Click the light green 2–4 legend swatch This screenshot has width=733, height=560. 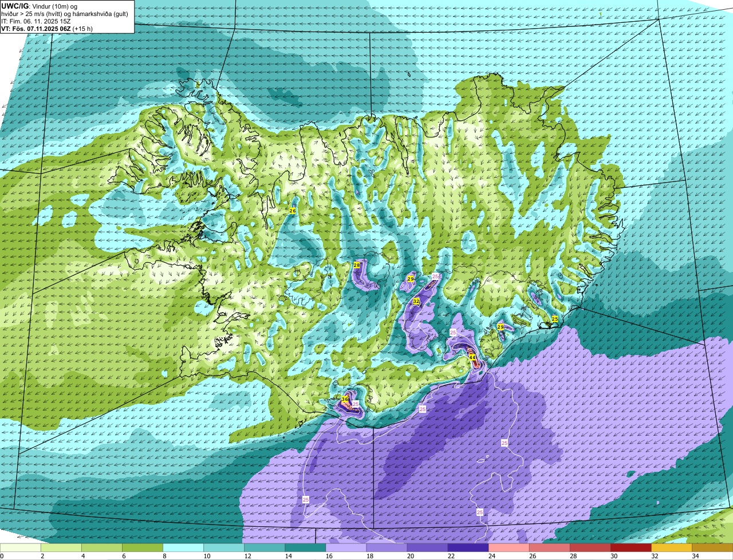point(61,548)
